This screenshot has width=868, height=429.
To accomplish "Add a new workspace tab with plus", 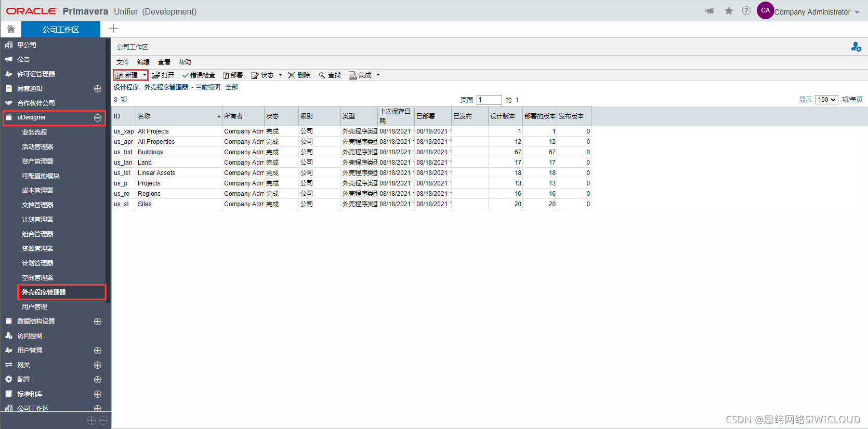I will (113, 29).
